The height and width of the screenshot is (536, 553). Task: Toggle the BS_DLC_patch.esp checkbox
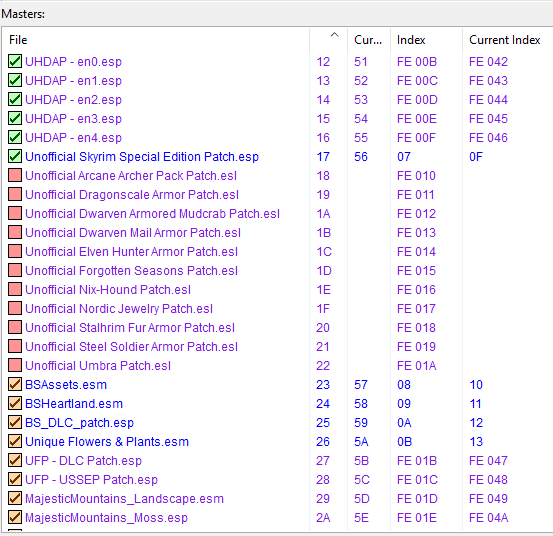15,422
